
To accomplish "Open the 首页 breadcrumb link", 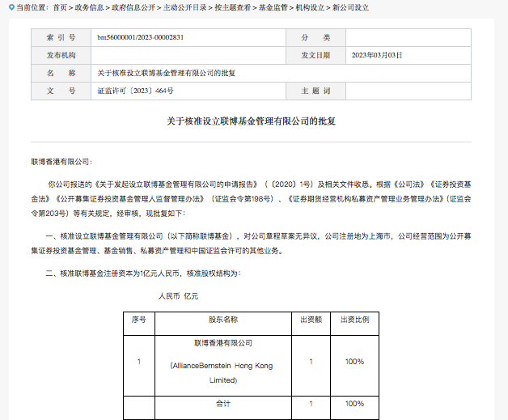I will coord(60,7).
